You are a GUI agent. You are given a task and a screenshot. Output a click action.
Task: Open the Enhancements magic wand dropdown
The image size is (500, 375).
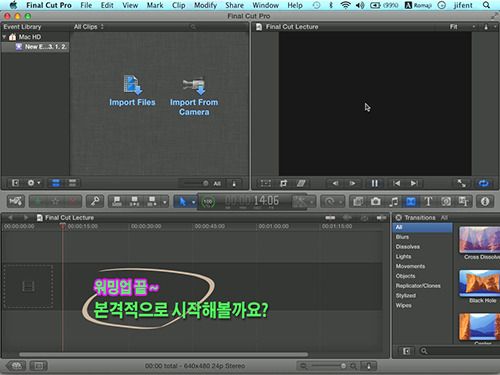pos(303,202)
